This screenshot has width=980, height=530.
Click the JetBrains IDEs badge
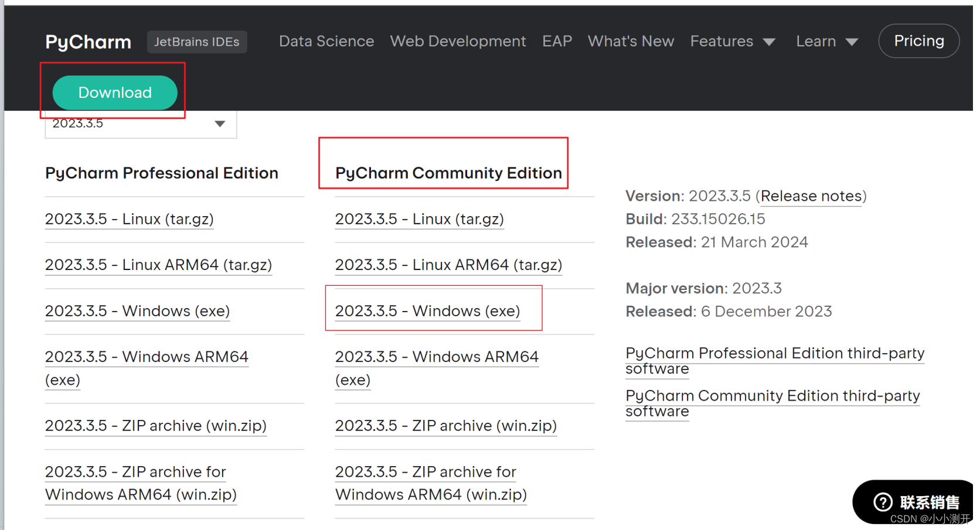(197, 41)
